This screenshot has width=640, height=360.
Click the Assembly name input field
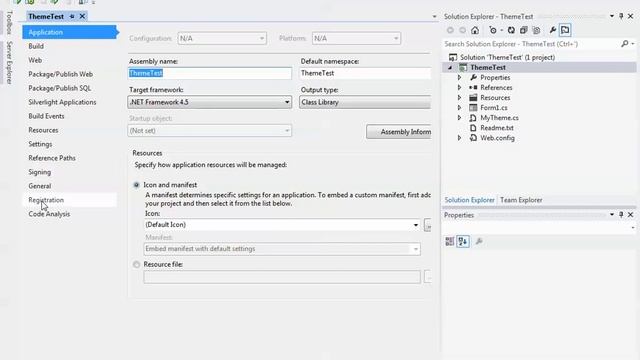pos(210,73)
